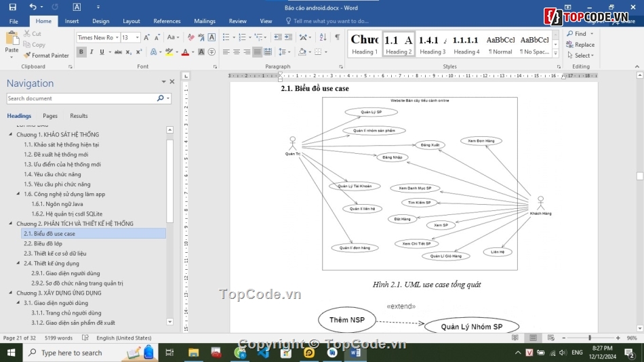The image size is (644, 362).
Task: Apply Subscript formatting
Action: [129, 52]
